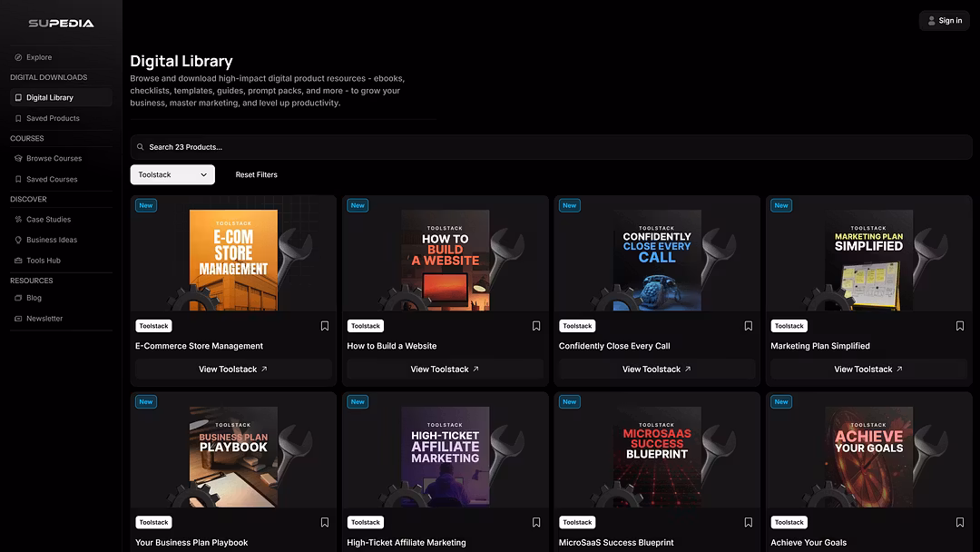The height and width of the screenshot is (552, 980).
Task: Open 'How to Build a Website' title
Action: (392, 346)
